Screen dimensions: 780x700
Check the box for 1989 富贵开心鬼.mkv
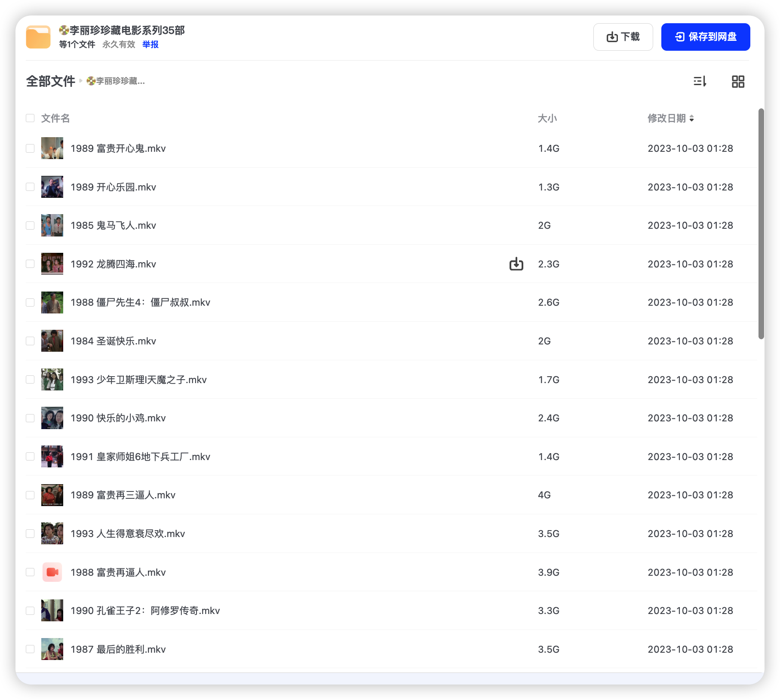tap(30, 148)
